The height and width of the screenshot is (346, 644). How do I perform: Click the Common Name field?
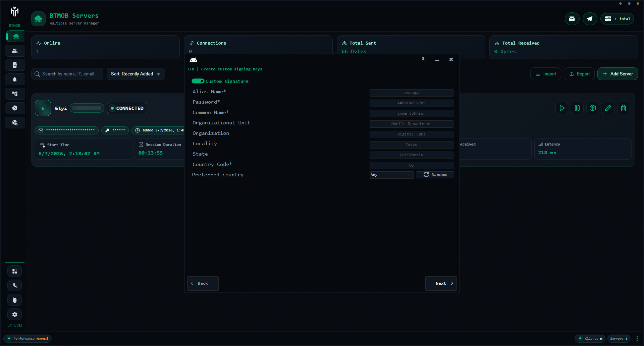412,113
